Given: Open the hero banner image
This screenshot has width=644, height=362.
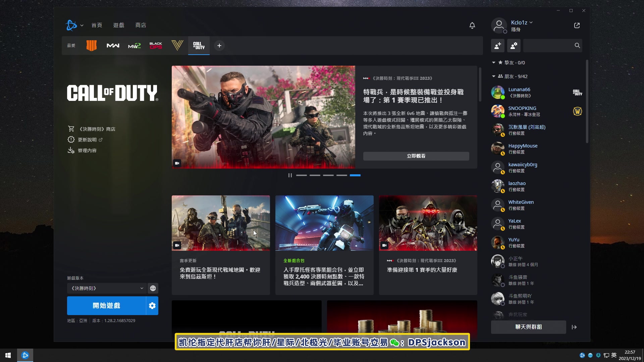Looking at the screenshot, I should coord(263,117).
